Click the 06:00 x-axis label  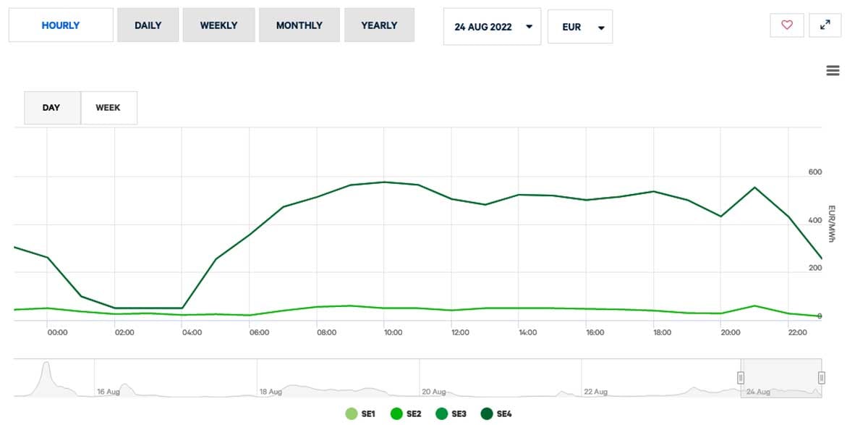pos(259,333)
